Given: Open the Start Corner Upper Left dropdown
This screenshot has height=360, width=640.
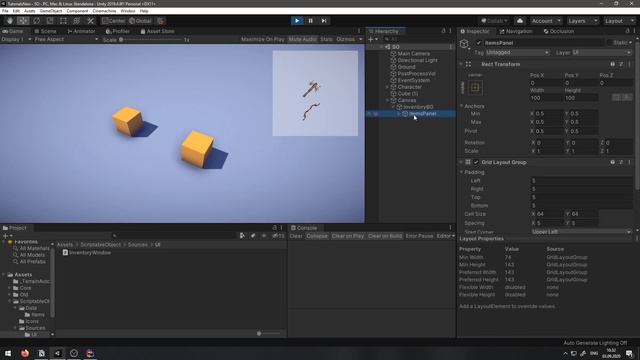Looking at the screenshot, I should point(581,232).
